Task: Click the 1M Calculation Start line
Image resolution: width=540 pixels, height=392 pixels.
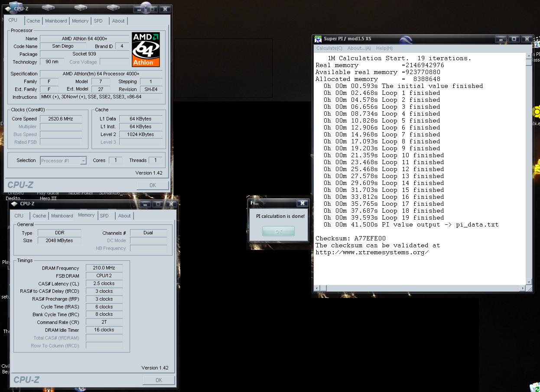Action: (x=399, y=58)
